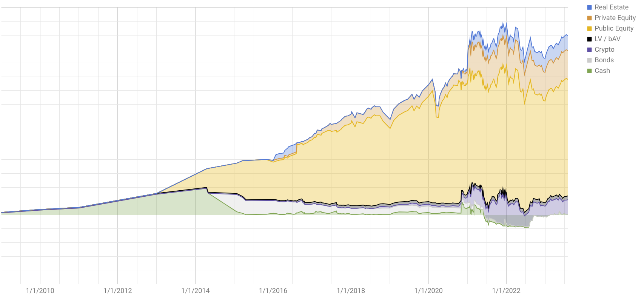
Task: Click the purple Crypto legend swatch
Action: 589,49
